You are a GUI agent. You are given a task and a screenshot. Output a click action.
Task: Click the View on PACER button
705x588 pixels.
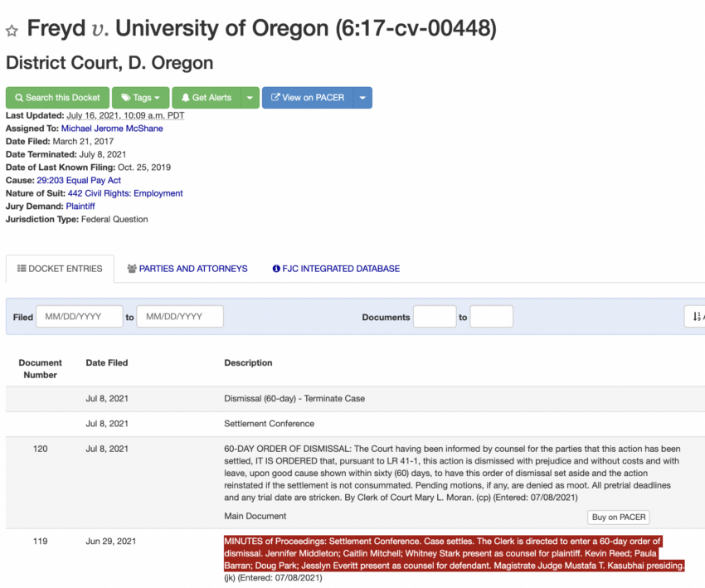coord(308,98)
